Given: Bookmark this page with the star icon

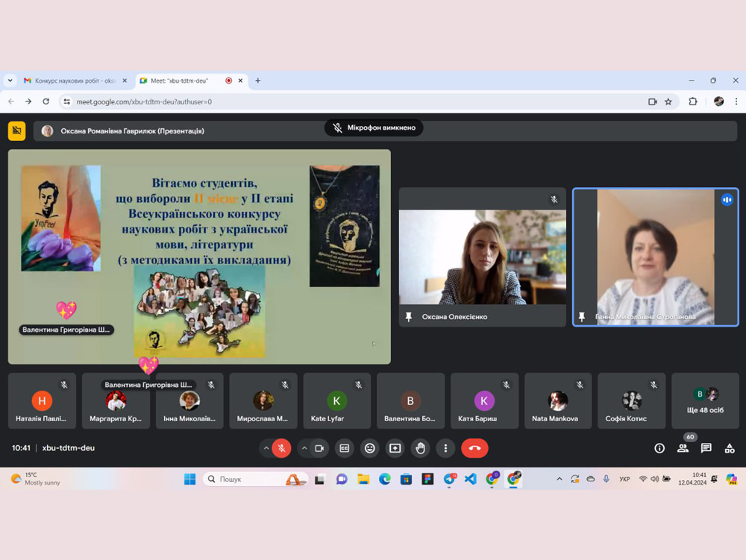Looking at the screenshot, I should (668, 101).
